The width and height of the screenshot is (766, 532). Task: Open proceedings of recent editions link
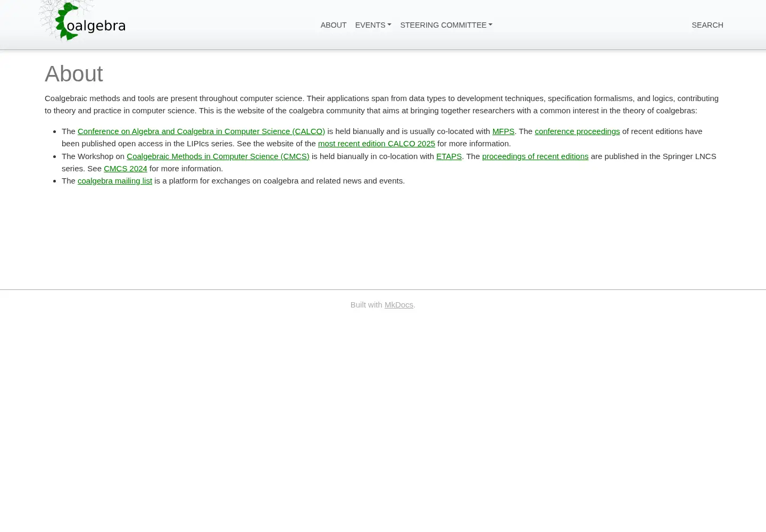click(x=535, y=156)
